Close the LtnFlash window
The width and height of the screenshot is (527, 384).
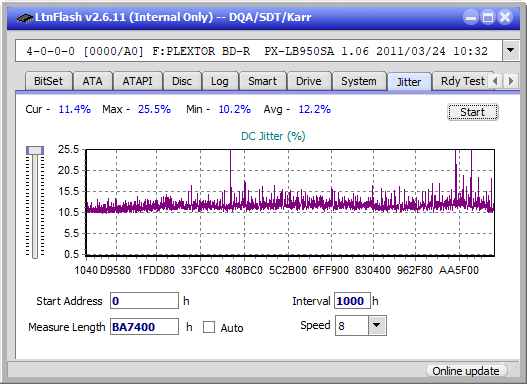click(505, 17)
